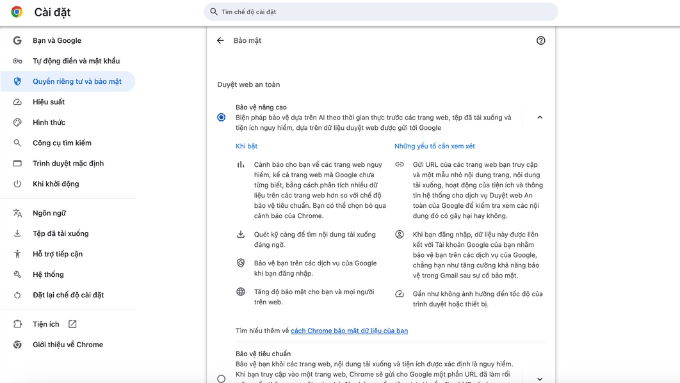680x383 pixels.
Task: Click the external link icon next to Tiện ích
Action: (72, 324)
